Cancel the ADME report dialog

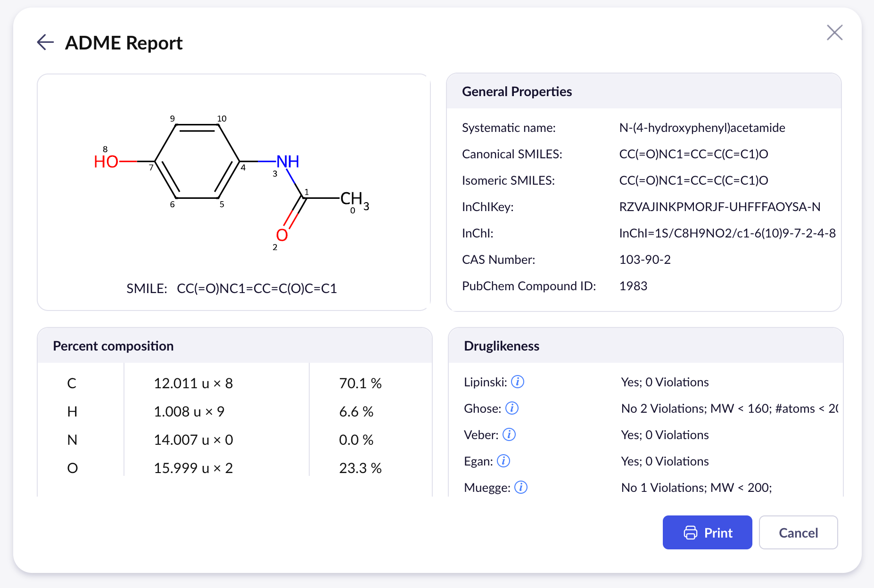798,532
